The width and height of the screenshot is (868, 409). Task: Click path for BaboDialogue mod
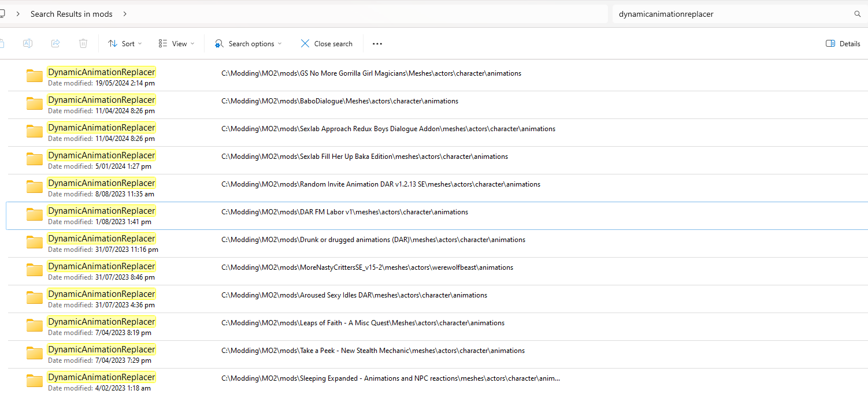340,101
